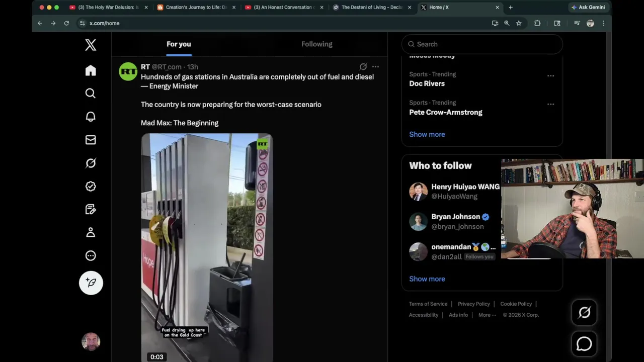Click the X logo in sidebar

(x=91, y=45)
